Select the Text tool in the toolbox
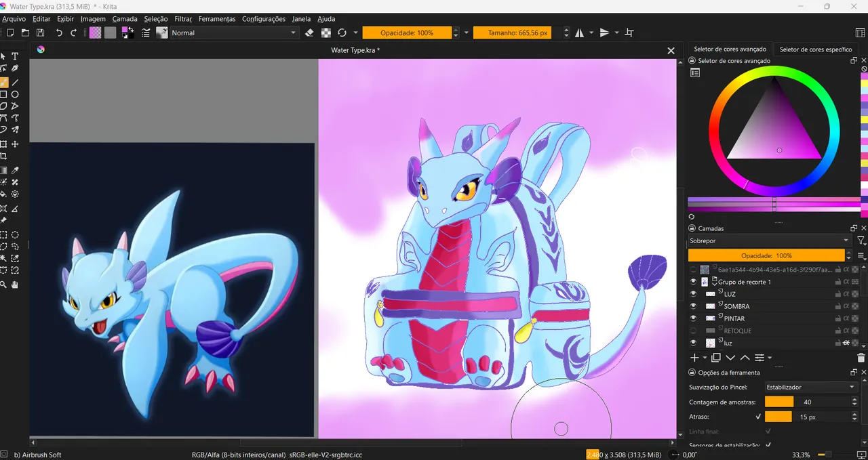868x460 pixels. click(x=15, y=57)
